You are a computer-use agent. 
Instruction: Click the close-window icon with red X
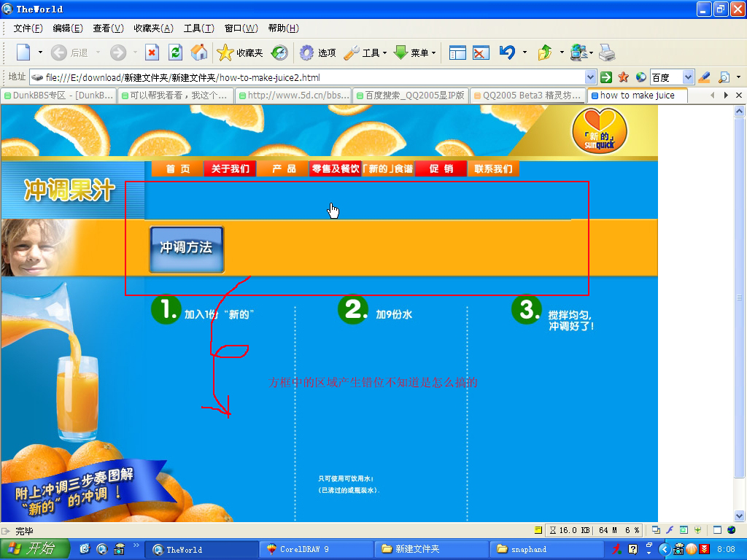(x=481, y=52)
